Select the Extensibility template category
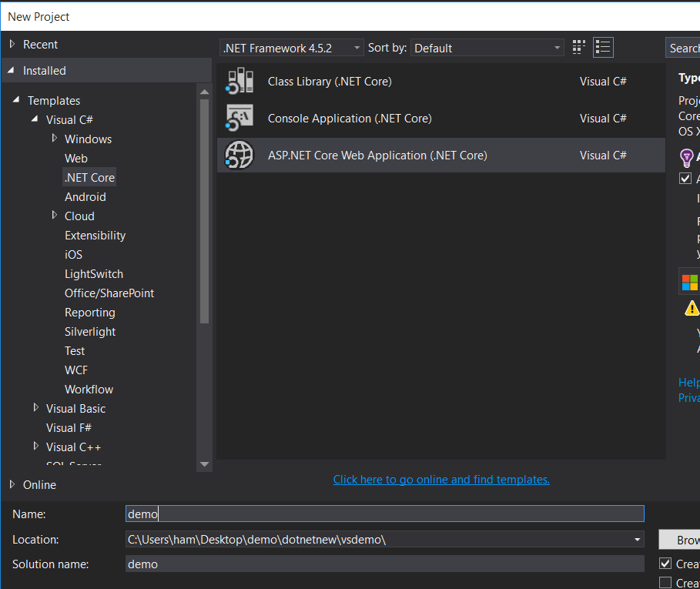 95,235
